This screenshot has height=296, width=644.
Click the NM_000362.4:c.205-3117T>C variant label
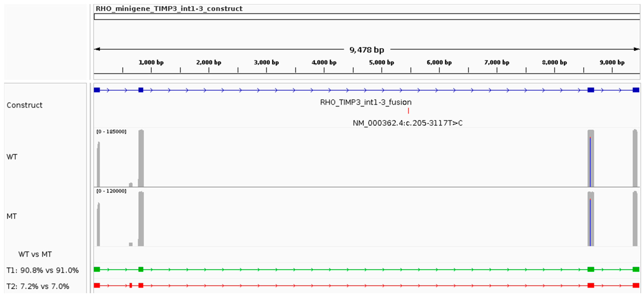408,123
